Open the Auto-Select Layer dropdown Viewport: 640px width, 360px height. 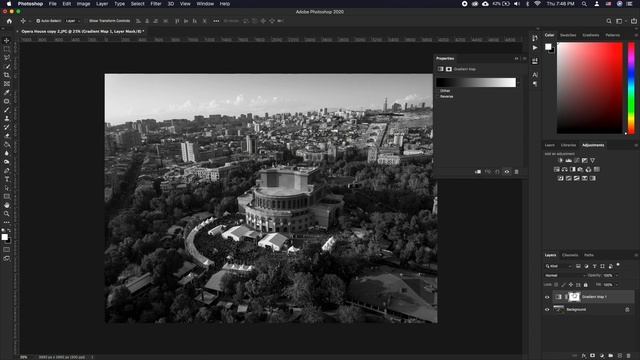pos(72,21)
